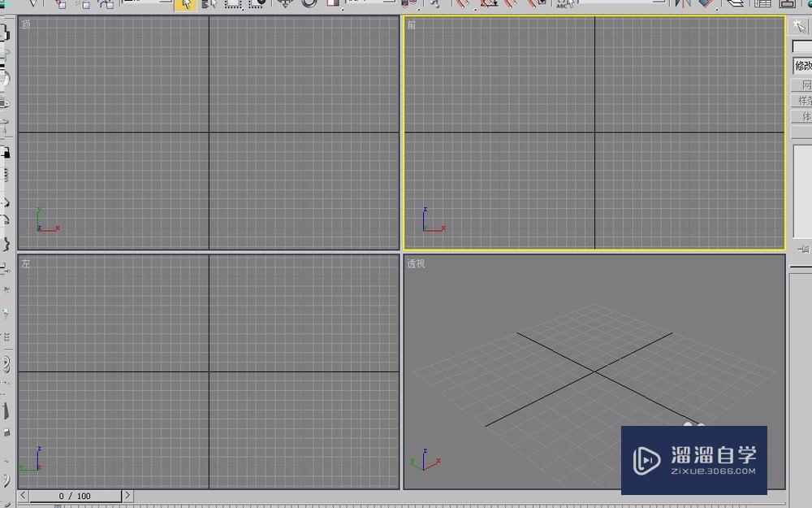Click the Bind to Space Warp icon

pos(106,4)
